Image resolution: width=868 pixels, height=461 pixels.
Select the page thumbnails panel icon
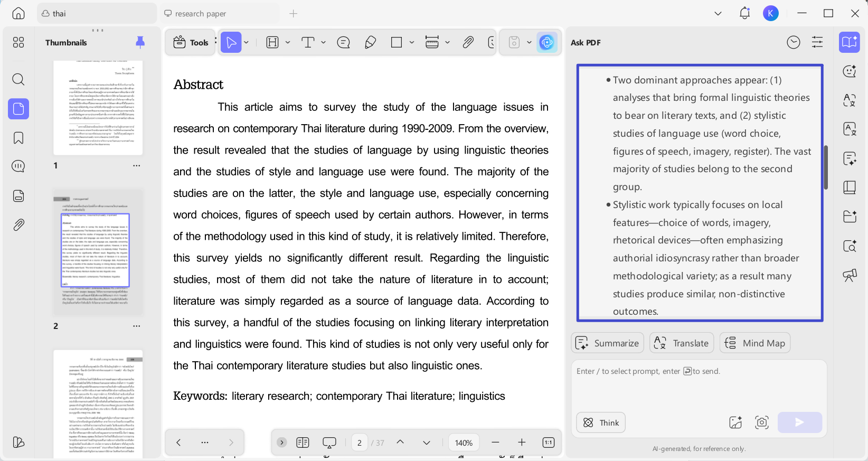click(18, 109)
